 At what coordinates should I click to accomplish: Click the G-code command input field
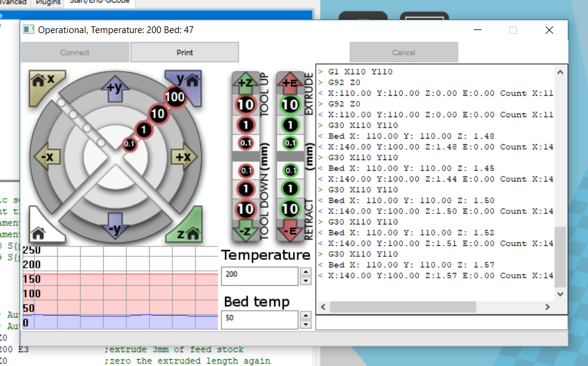click(441, 322)
